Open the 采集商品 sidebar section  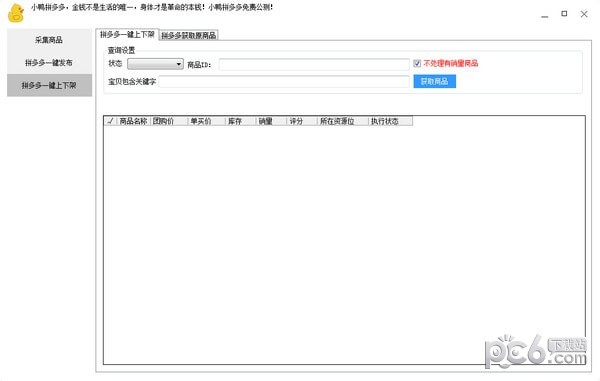[49, 40]
